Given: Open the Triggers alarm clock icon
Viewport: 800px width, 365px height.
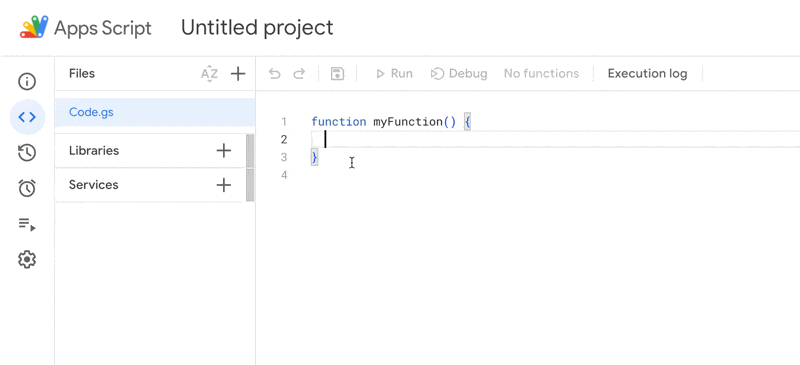Looking at the screenshot, I should (27, 188).
